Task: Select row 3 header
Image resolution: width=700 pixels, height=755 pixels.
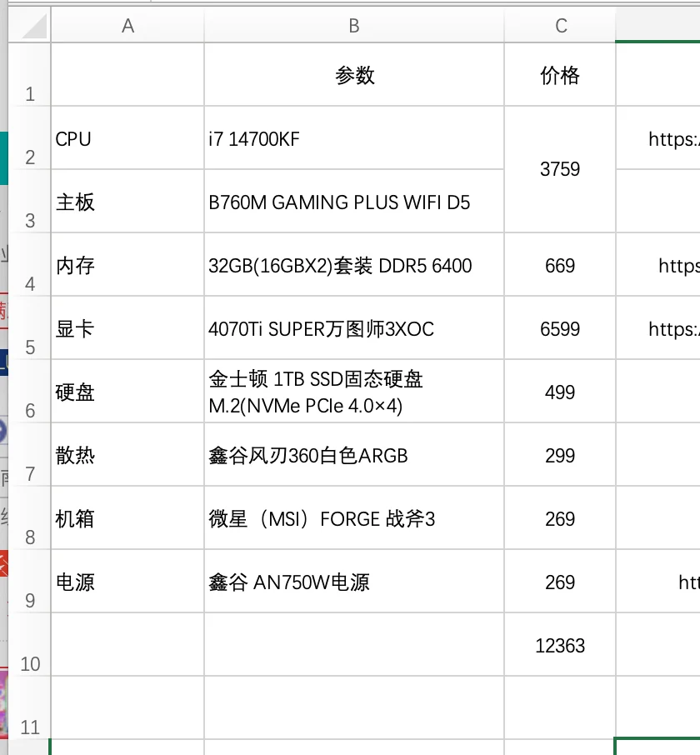Action: point(29,202)
